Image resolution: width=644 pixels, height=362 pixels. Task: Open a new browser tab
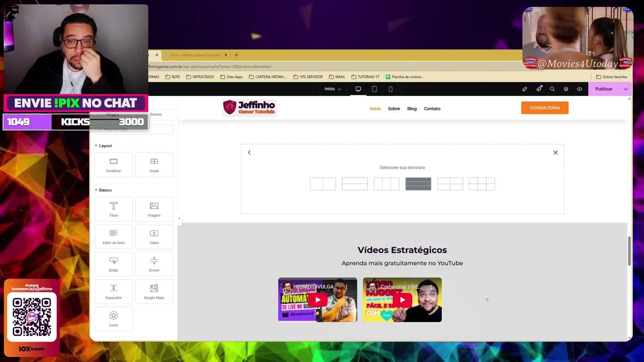[x=236, y=55]
